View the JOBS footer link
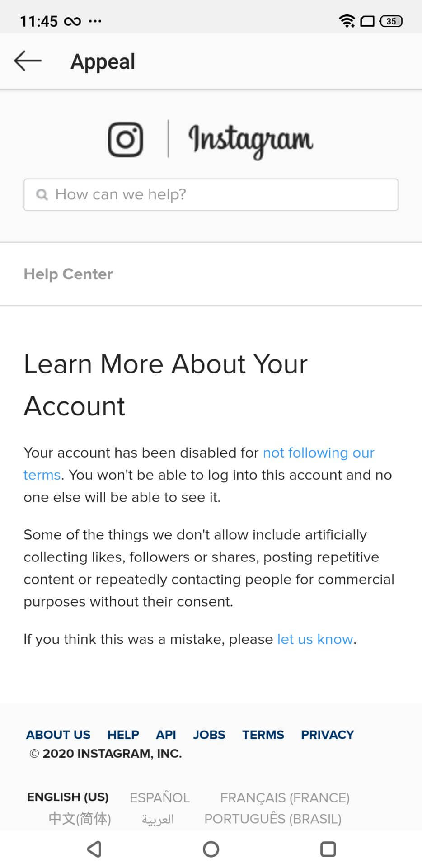Image resolution: width=422 pixels, height=868 pixels. click(209, 735)
